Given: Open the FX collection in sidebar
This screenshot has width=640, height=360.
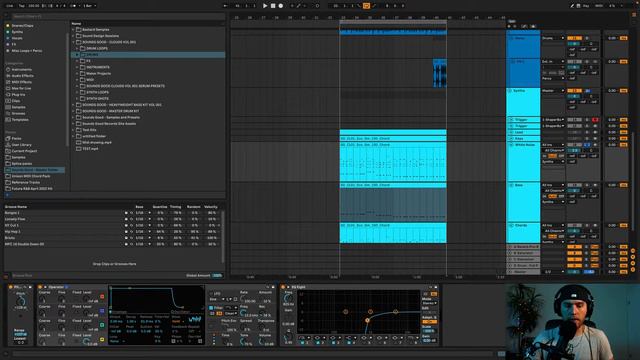Looking at the screenshot, I should click(13, 44).
